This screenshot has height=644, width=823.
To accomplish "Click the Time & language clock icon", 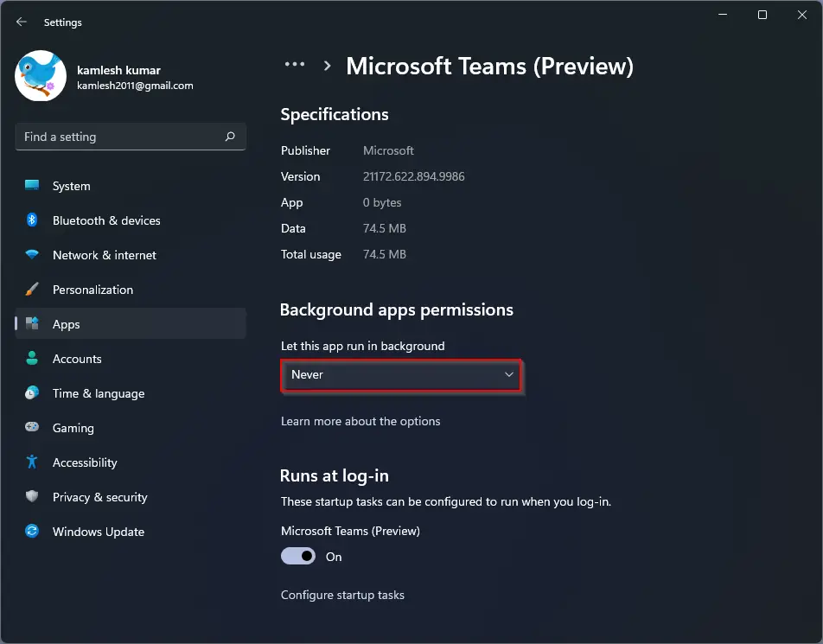I will coord(32,393).
